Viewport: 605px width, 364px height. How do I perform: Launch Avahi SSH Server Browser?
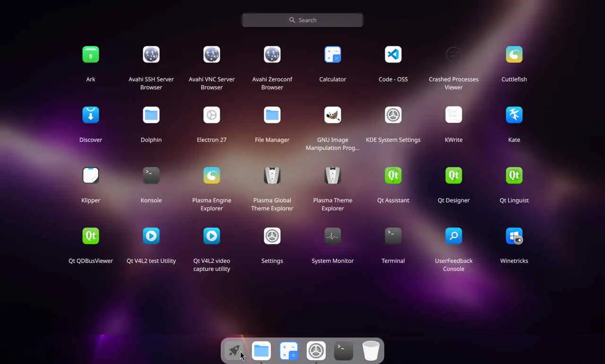(151, 54)
